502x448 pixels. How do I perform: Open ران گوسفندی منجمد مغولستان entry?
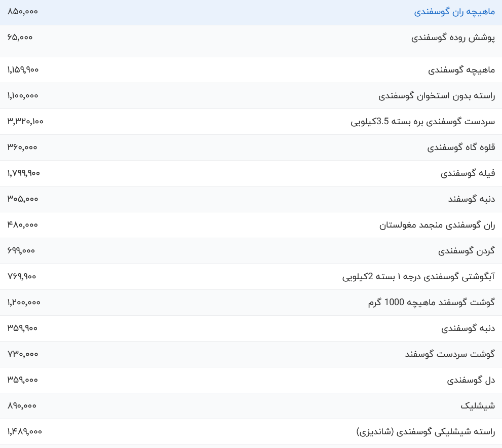pyautogui.click(x=437, y=225)
